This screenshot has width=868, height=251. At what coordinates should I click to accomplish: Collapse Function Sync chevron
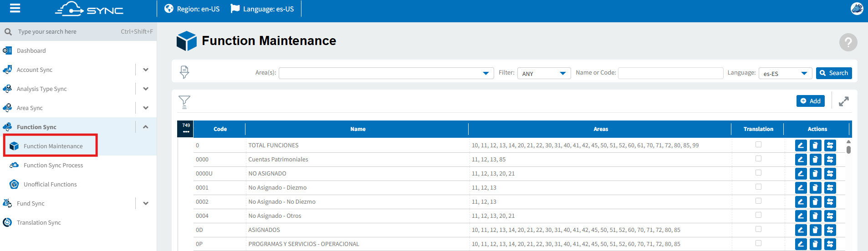[146, 127]
